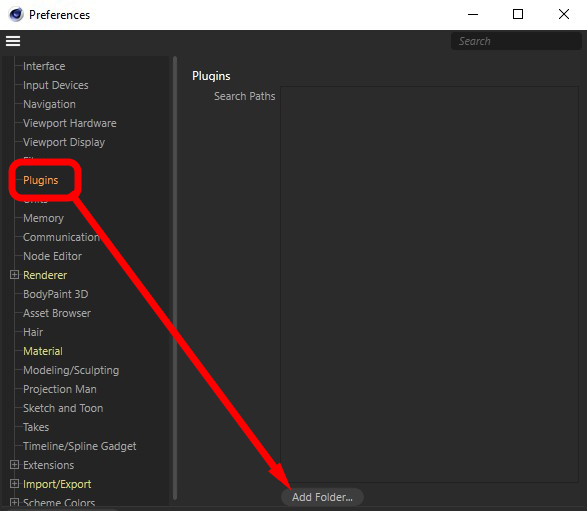Select the Node Editor category
The image size is (587, 511).
tap(52, 256)
